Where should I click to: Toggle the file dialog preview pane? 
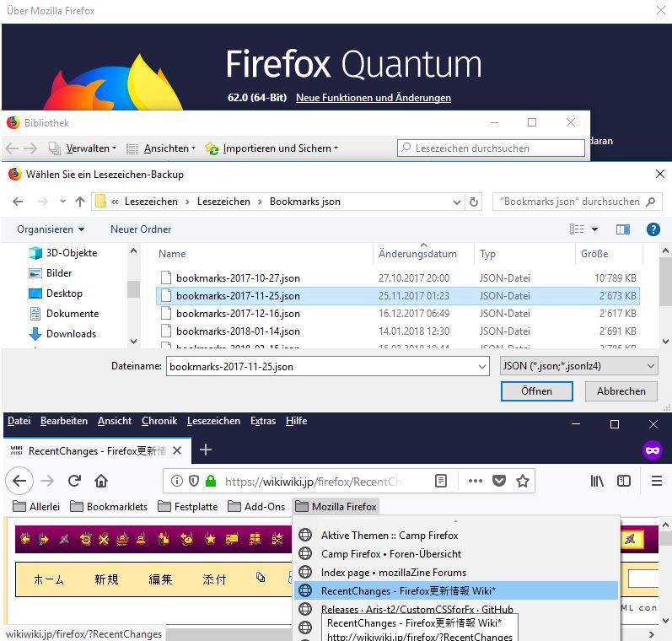[x=623, y=229]
